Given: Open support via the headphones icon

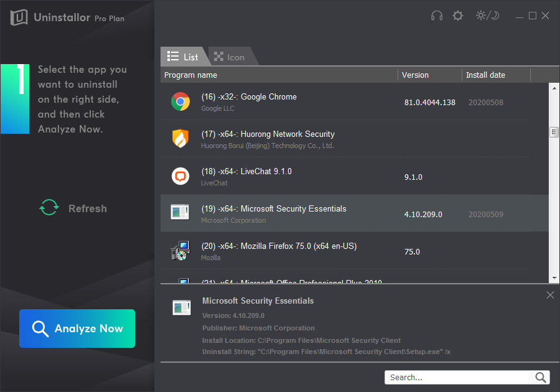Looking at the screenshot, I should 436,16.
